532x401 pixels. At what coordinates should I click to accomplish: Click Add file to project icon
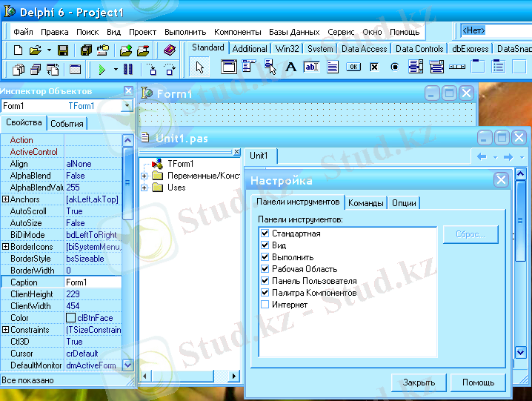126,50
